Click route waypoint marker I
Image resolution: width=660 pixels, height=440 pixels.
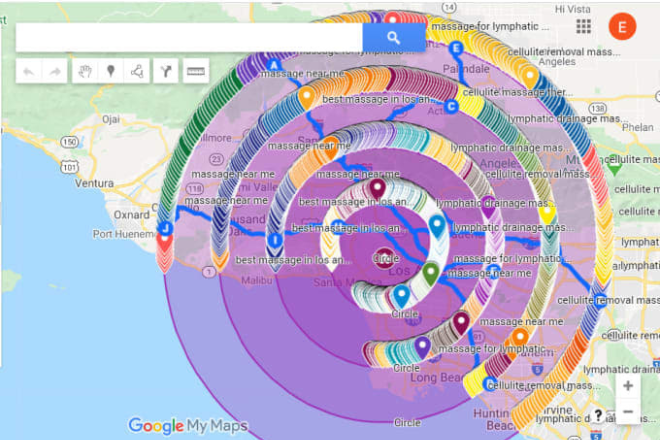click(275, 240)
